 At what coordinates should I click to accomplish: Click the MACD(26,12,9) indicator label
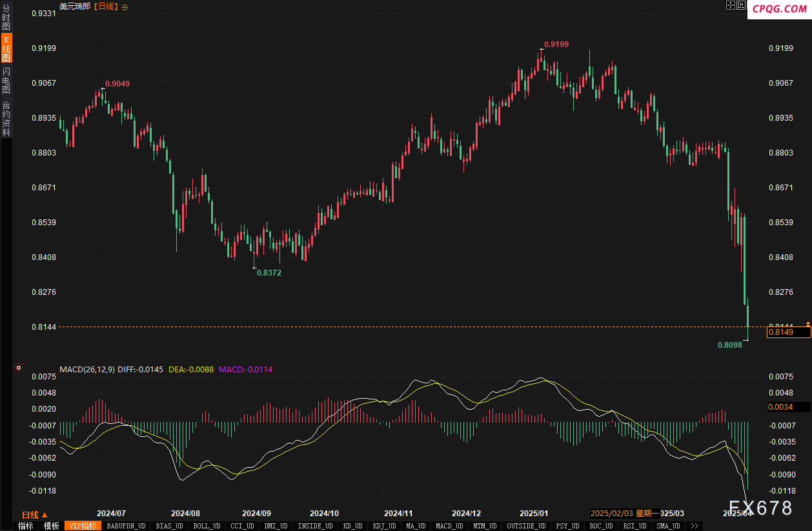click(87, 369)
